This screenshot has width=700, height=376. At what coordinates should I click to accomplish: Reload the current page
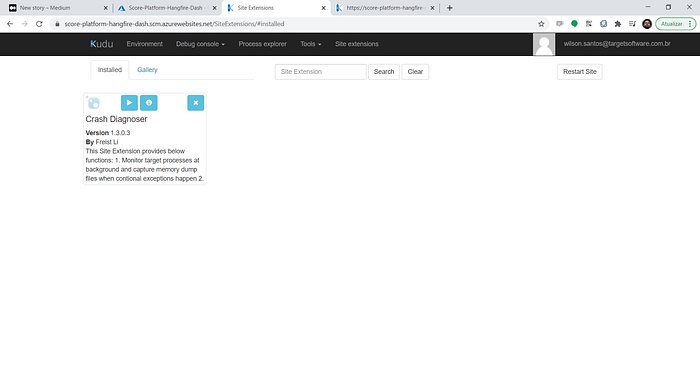(x=39, y=24)
